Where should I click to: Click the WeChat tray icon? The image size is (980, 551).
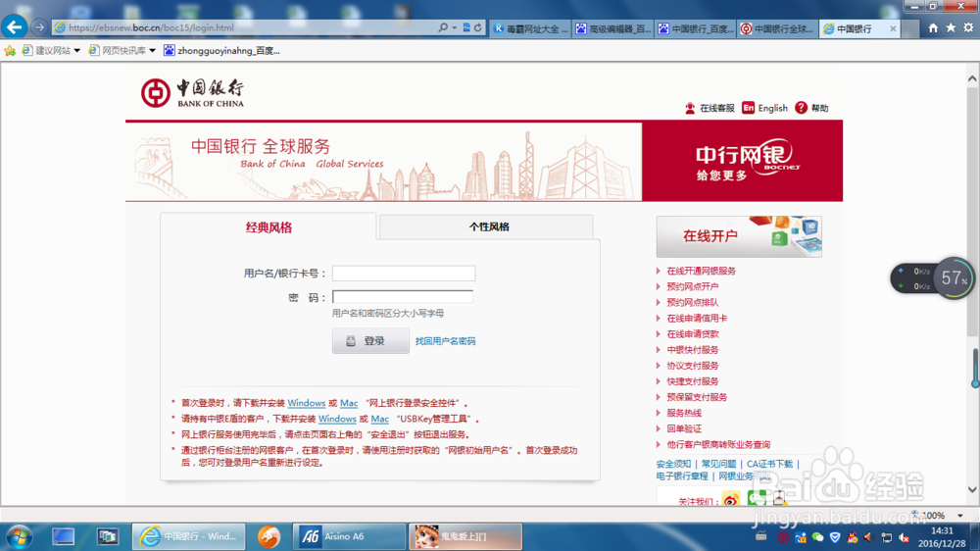[x=817, y=537]
